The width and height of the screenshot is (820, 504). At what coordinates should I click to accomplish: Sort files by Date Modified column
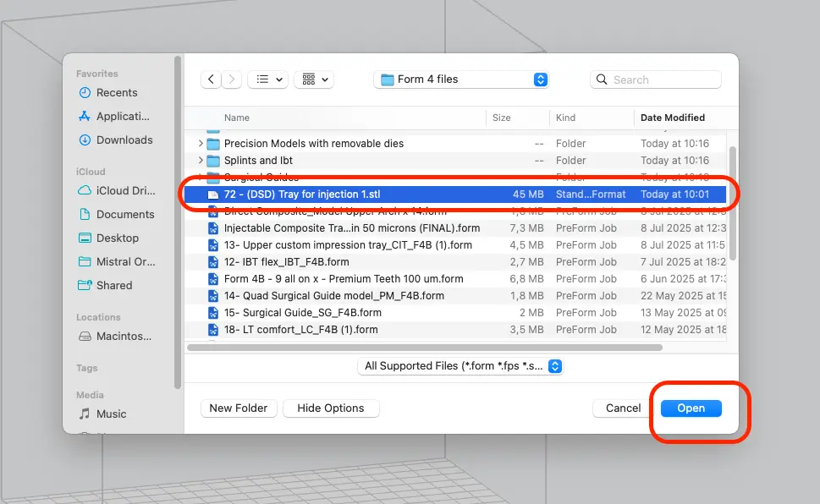pyautogui.click(x=673, y=118)
